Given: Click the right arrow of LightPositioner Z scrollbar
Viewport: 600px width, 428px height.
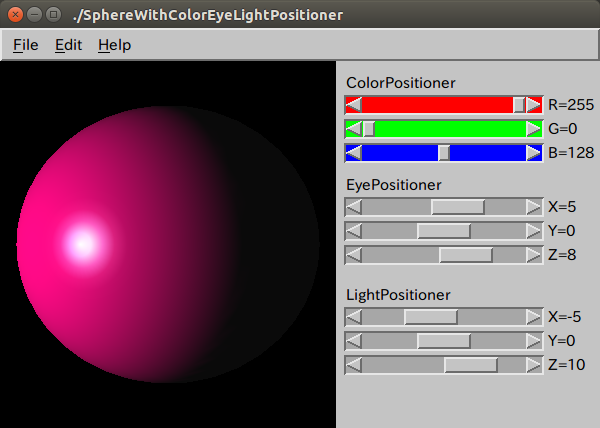Looking at the screenshot, I should [534, 365].
